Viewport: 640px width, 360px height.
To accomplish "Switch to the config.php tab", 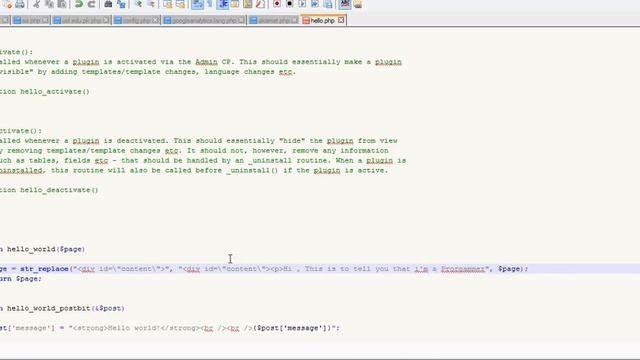I will 136,20.
